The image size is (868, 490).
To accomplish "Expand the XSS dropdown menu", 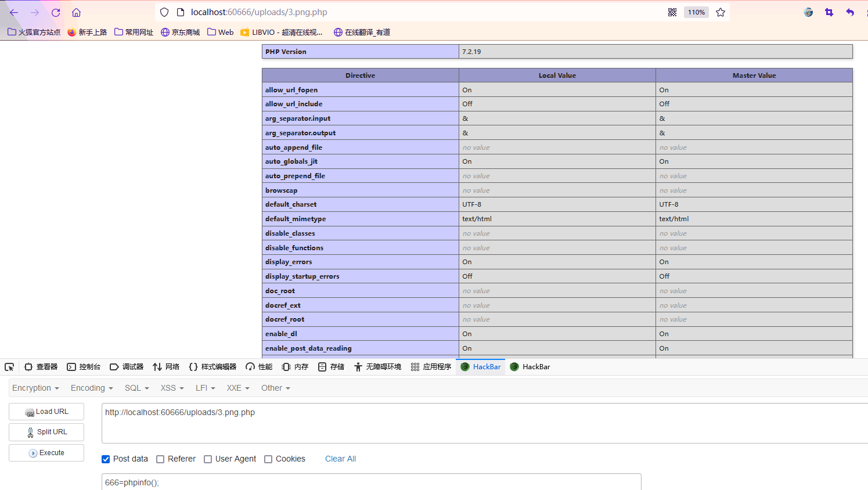I will pyautogui.click(x=172, y=388).
